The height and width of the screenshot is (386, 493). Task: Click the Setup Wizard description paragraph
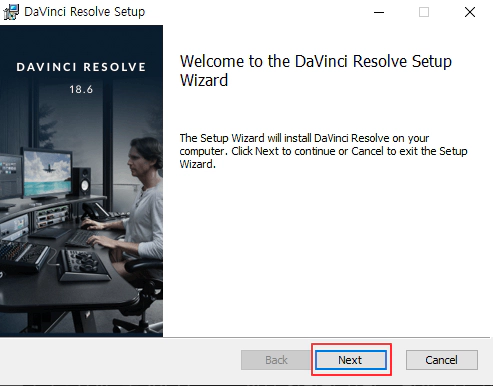(x=323, y=151)
